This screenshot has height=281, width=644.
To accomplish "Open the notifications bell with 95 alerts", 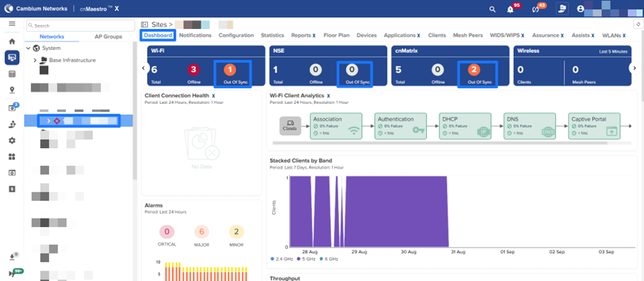I will pyautogui.click(x=510, y=9).
